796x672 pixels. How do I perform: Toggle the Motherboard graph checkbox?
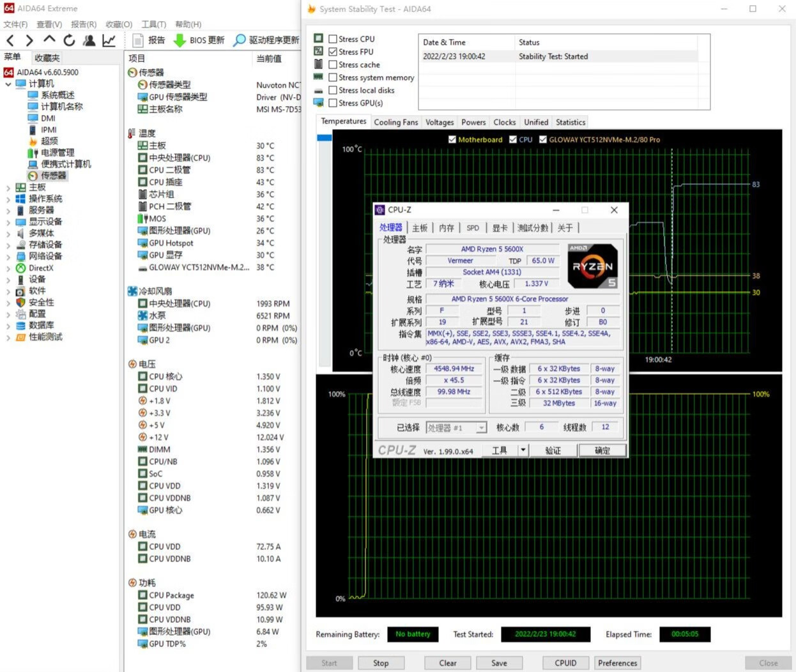pos(452,139)
